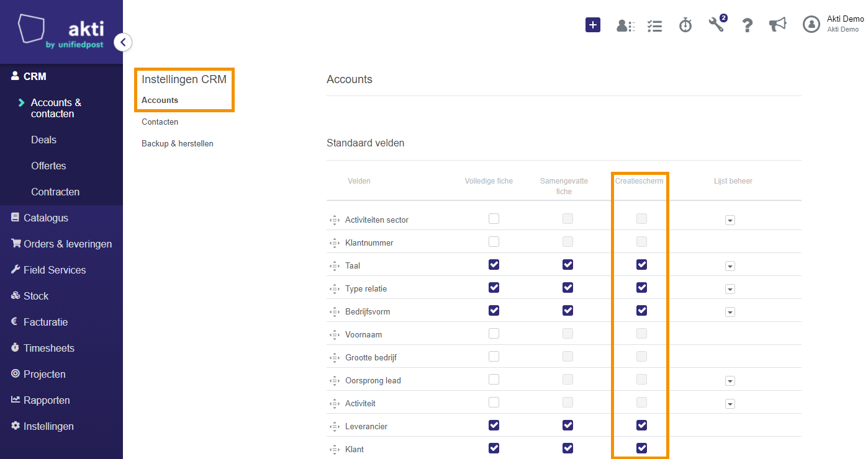Open the megaphone announcements icon
Image resolution: width=868 pixels, height=459 pixels.
[777, 24]
